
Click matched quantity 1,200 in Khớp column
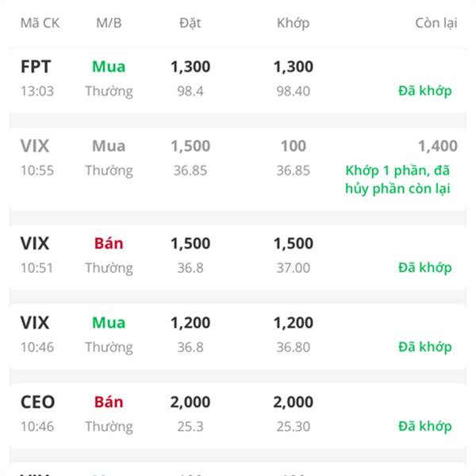click(293, 323)
